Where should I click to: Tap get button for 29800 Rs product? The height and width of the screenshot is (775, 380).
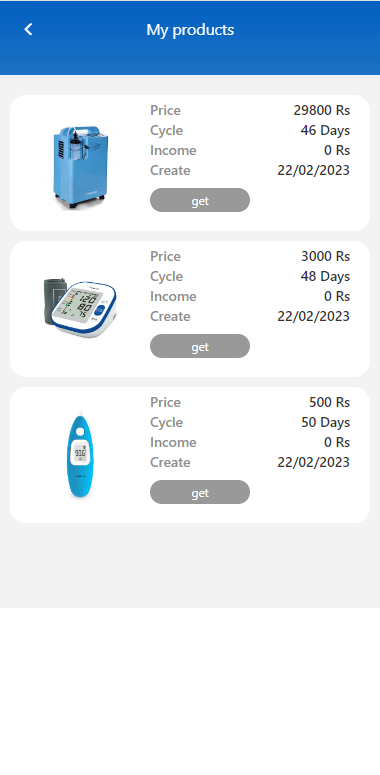[x=200, y=200]
